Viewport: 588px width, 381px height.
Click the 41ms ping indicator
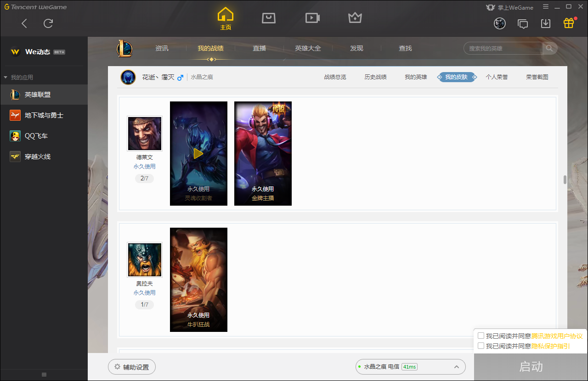(409, 367)
